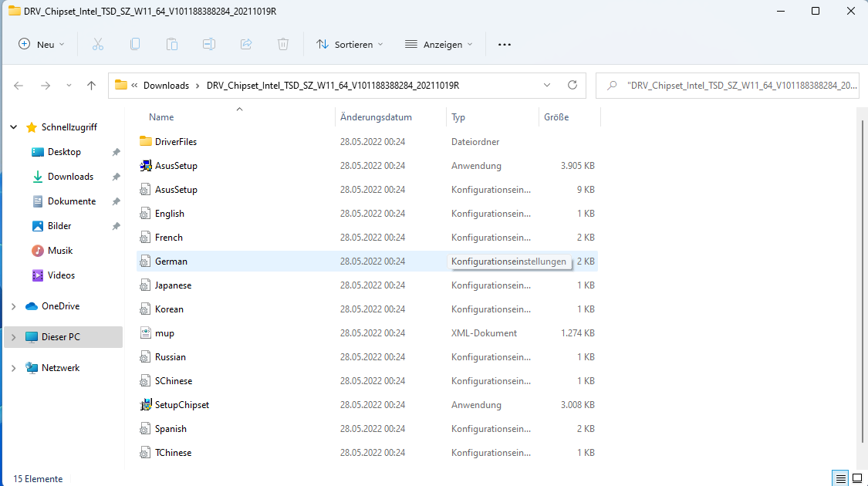The height and width of the screenshot is (486, 868).
Task: Click the Musik icon in sidebar
Action: tap(38, 251)
